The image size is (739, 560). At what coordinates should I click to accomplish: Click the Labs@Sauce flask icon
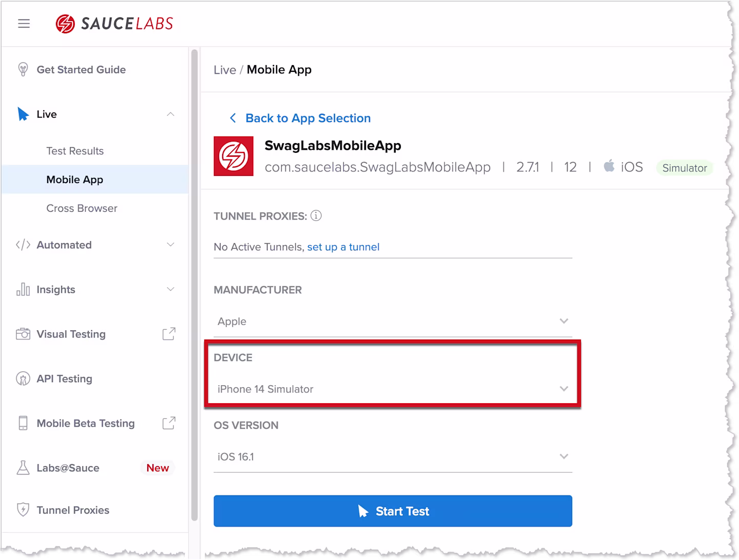tap(23, 468)
